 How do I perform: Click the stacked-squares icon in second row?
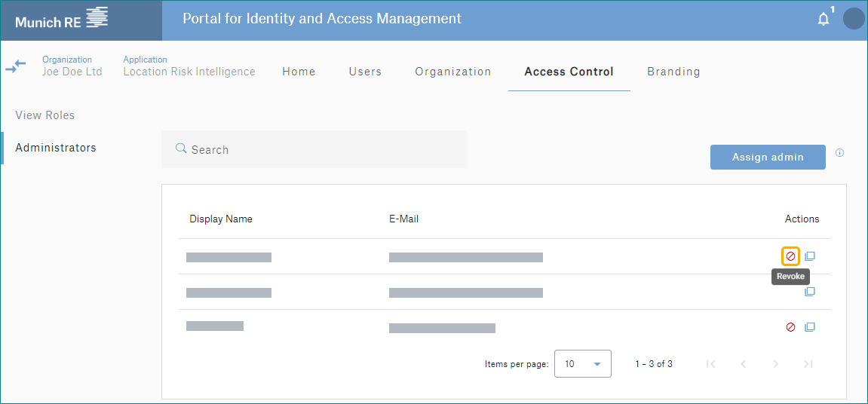[x=810, y=292]
